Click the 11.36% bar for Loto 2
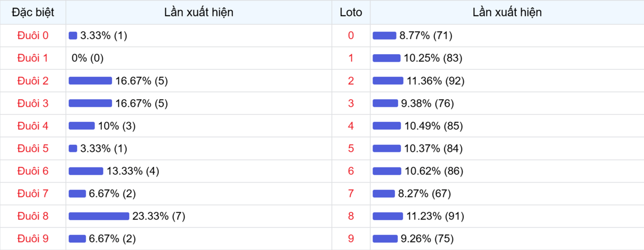Image resolution: width=644 pixels, height=250 pixels. pos(388,80)
